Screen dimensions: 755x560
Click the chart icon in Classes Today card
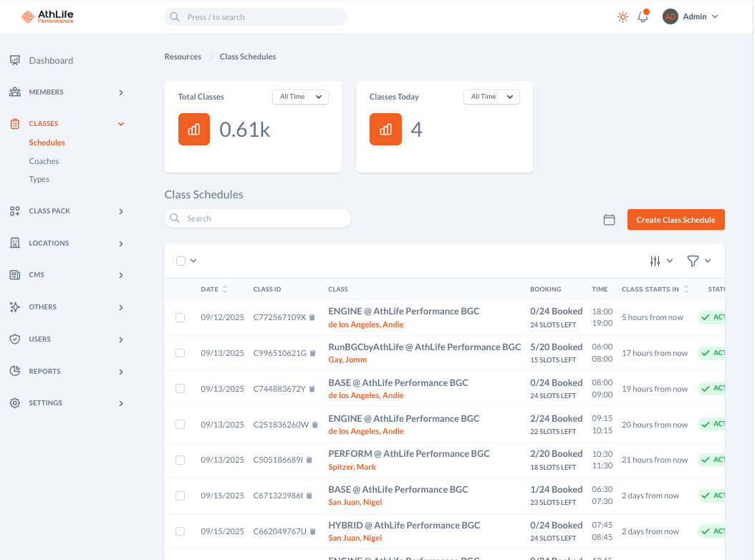pyautogui.click(x=385, y=131)
